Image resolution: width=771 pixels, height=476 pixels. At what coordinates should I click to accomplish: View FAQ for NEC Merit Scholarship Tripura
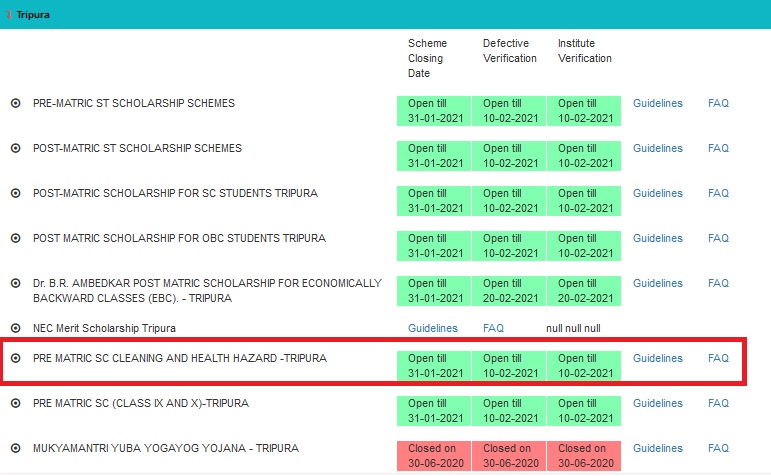[x=493, y=328]
